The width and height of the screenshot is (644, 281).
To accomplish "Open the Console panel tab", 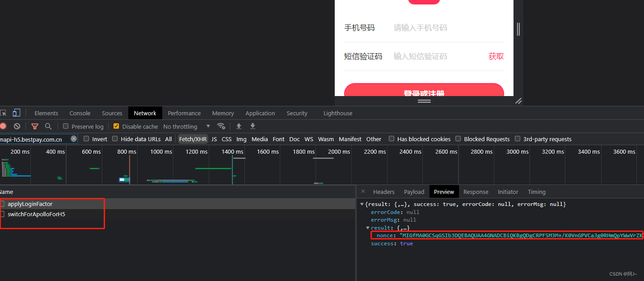I will [x=80, y=113].
